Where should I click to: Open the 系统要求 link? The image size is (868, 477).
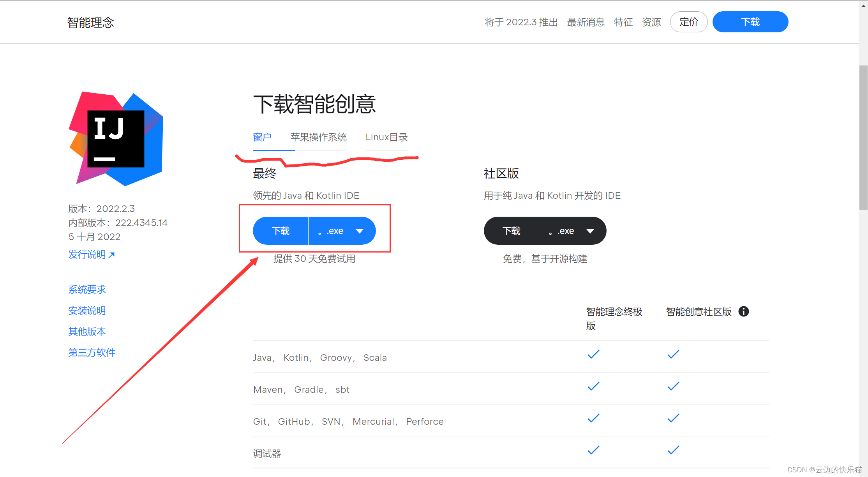87,290
